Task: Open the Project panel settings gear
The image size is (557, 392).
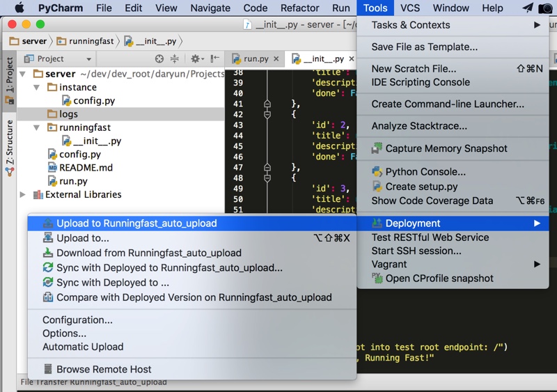Action: (x=197, y=58)
